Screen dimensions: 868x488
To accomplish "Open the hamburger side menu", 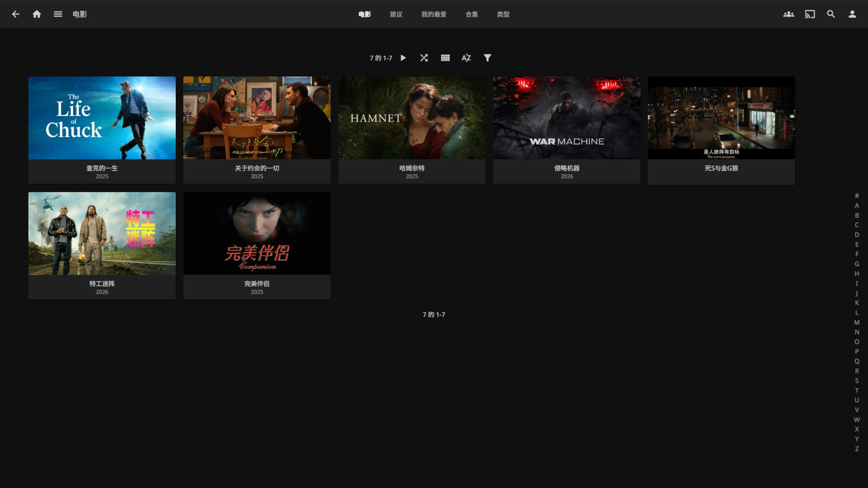I will click(58, 14).
